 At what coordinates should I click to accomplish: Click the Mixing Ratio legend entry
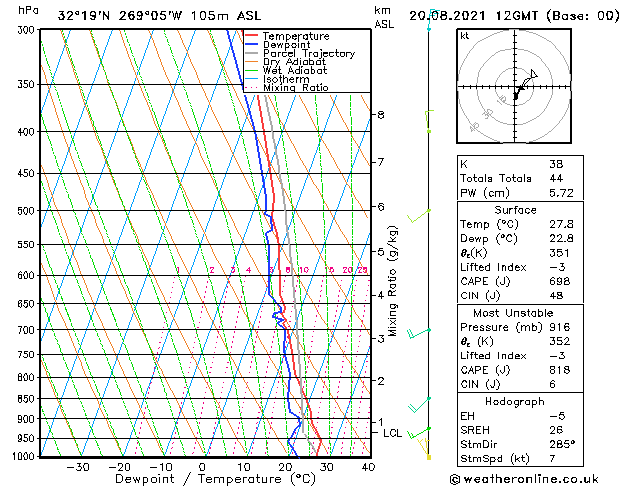(296, 88)
